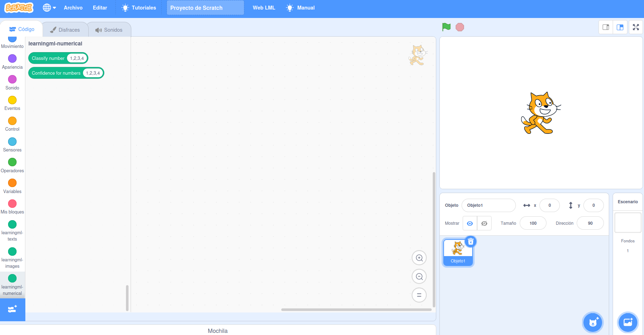The image size is (644, 335).
Task: Hide Objeto1 with the crossed-eye toggle
Action: tap(484, 223)
